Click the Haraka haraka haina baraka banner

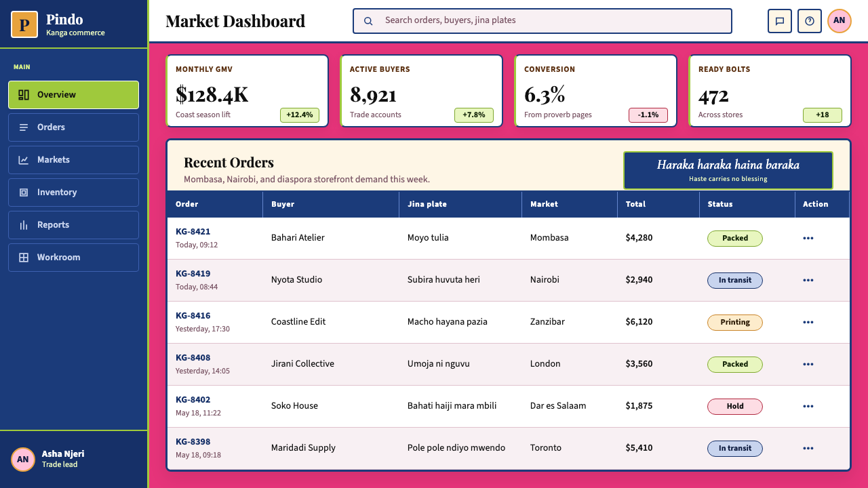(x=728, y=170)
